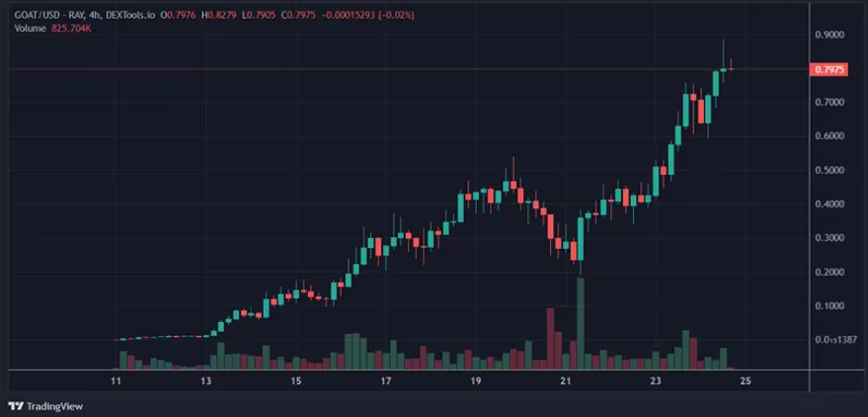
Task: Click date label 15 on time axis
Action: click(295, 381)
